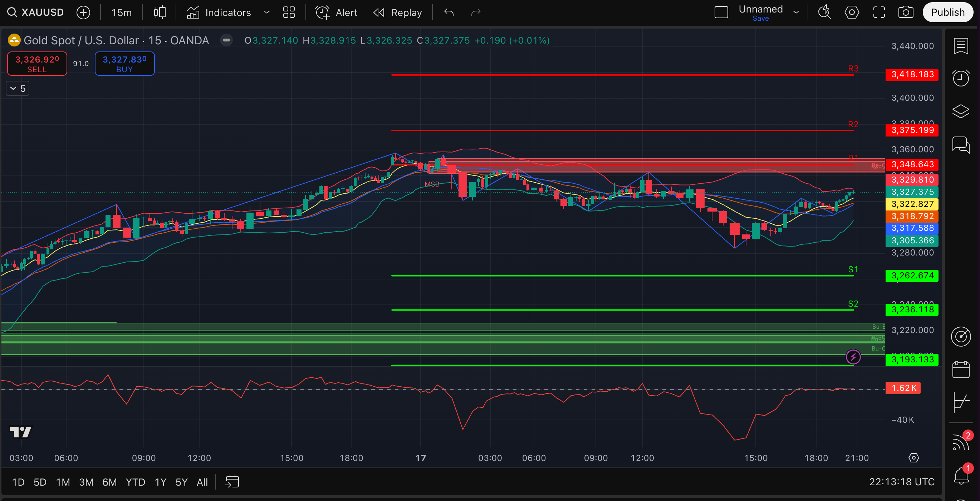Click the R3 price label 3,418.183
The image size is (980, 501).
(912, 74)
